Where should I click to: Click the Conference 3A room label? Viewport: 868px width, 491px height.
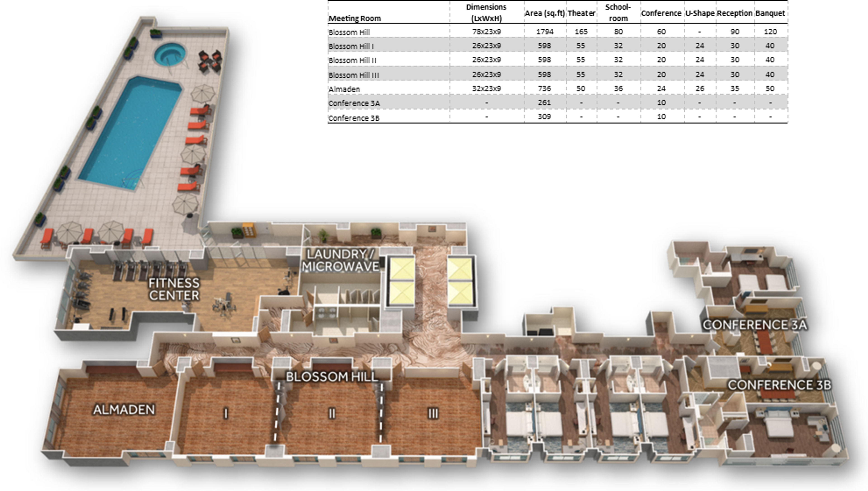[x=755, y=325]
